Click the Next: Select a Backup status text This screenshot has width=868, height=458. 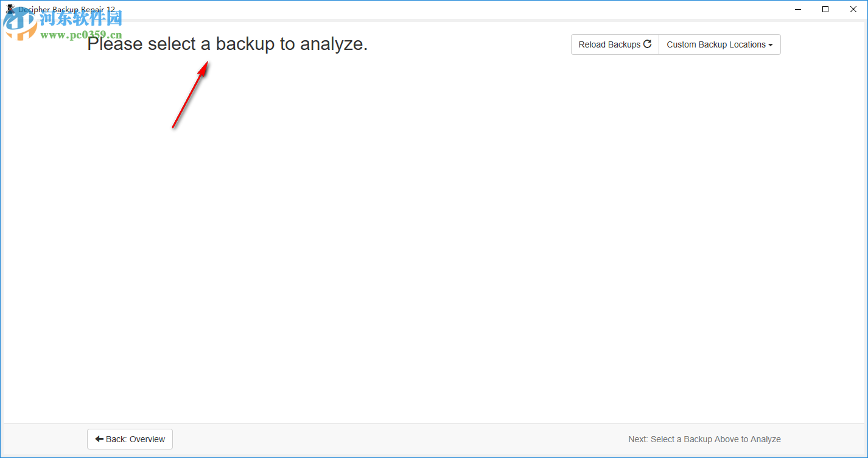pos(704,439)
